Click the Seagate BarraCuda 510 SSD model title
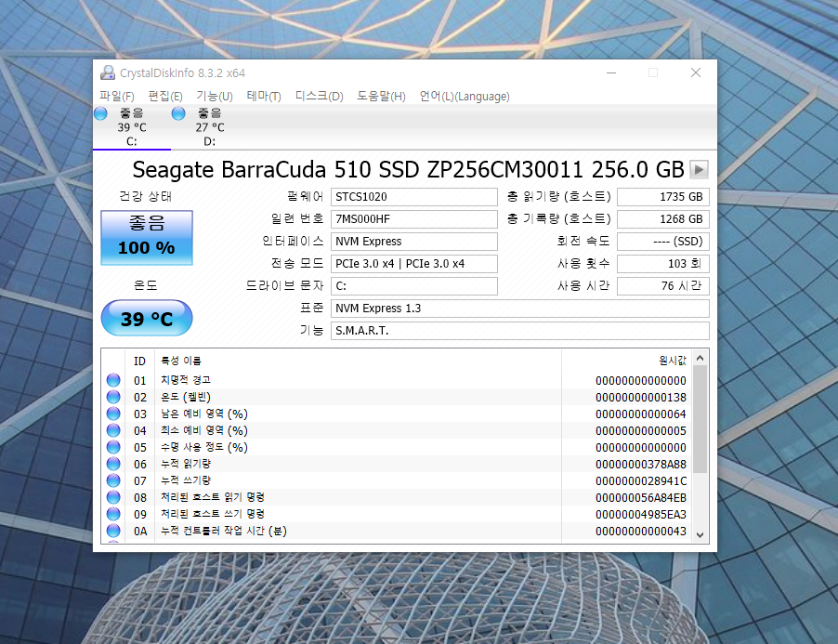This screenshot has height=644, width=838. point(408,170)
